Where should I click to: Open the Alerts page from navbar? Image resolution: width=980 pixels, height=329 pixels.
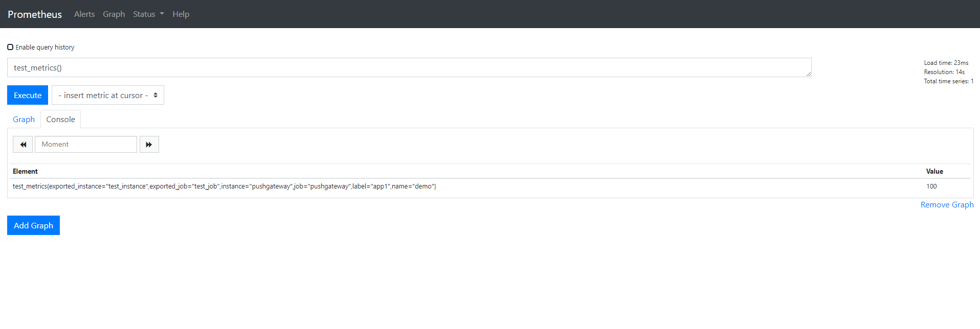coord(84,14)
